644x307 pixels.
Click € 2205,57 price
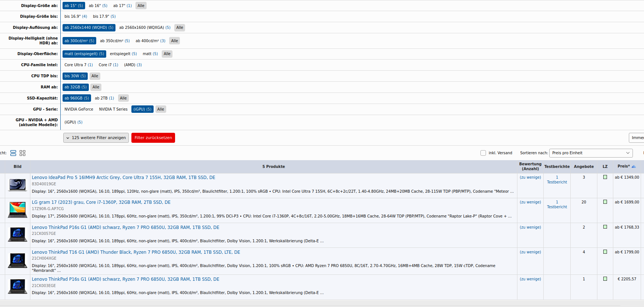(627, 279)
